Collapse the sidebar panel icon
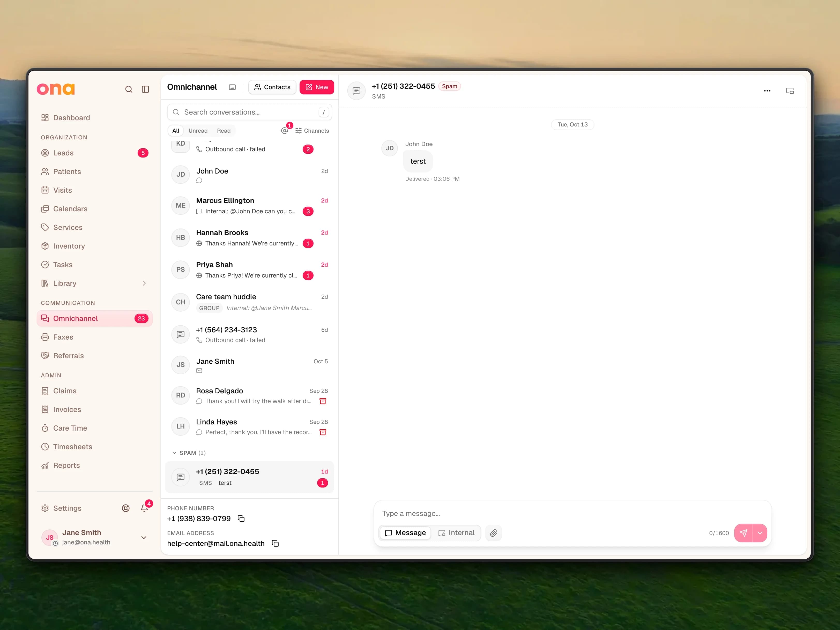 145,89
